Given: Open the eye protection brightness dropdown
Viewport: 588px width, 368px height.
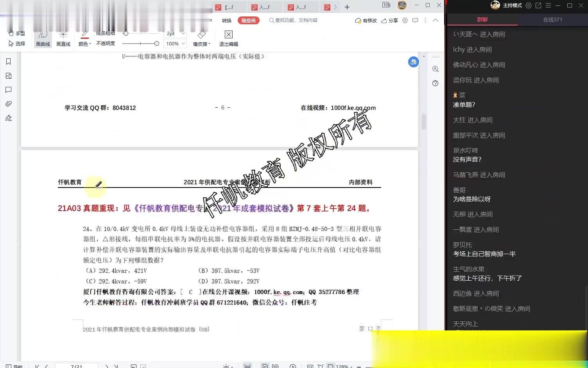Looking at the screenshot, I should pos(228,366).
